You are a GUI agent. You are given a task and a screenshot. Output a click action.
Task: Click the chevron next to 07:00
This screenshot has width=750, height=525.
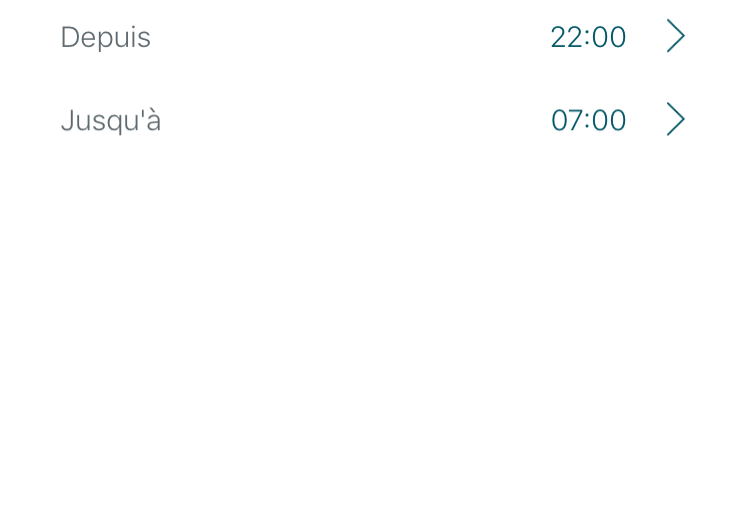click(x=676, y=120)
